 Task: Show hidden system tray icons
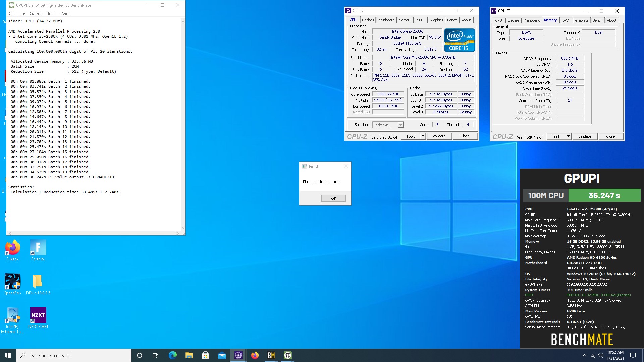tap(584, 355)
